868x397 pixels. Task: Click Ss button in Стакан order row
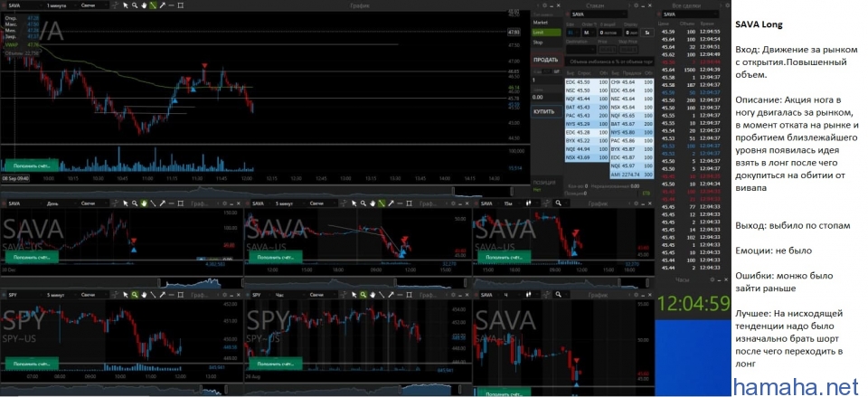[x=647, y=33]
